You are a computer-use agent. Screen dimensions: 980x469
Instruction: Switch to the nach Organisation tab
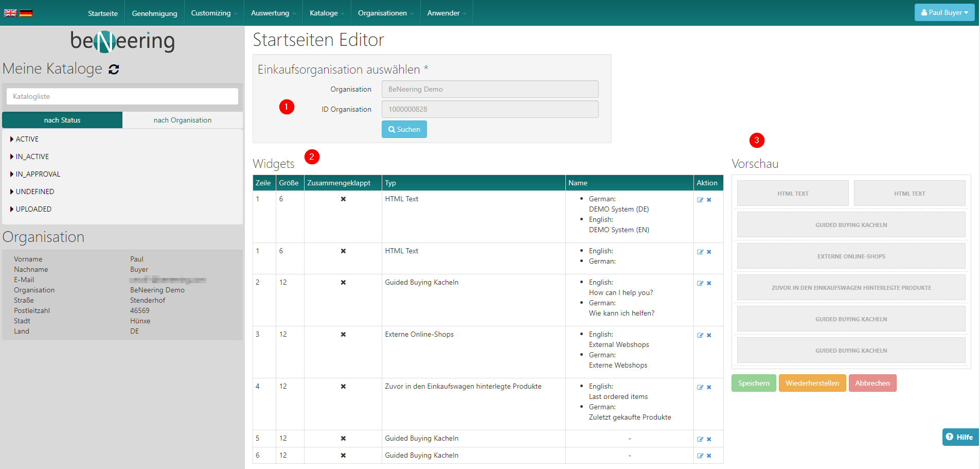point(182,120)
